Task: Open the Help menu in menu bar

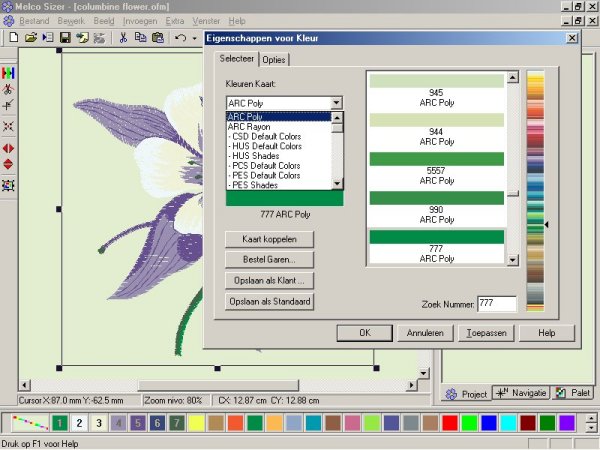Action: [x=237, y=21]
